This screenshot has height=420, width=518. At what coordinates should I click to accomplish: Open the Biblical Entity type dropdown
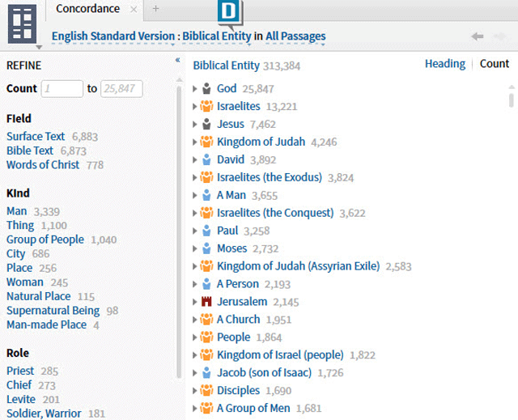click(x=217, y=36)
